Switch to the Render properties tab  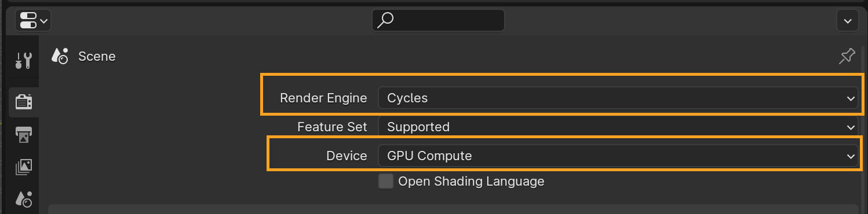(24, 102)
